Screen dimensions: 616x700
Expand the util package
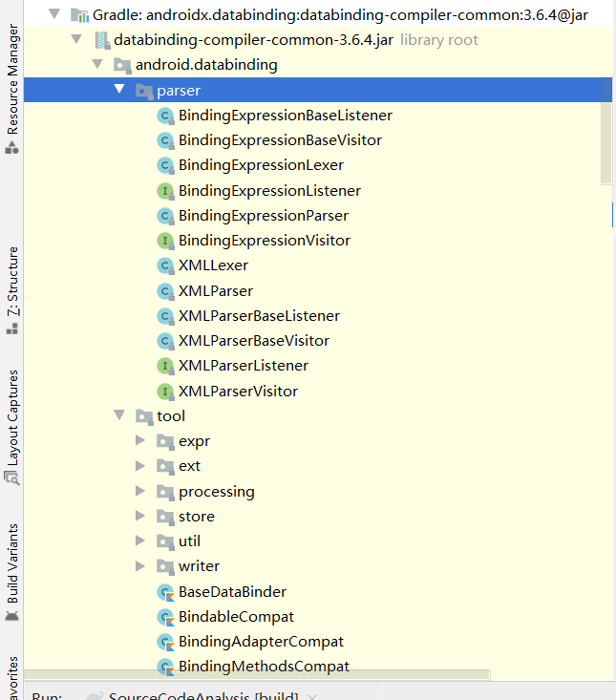pos(140,541)
